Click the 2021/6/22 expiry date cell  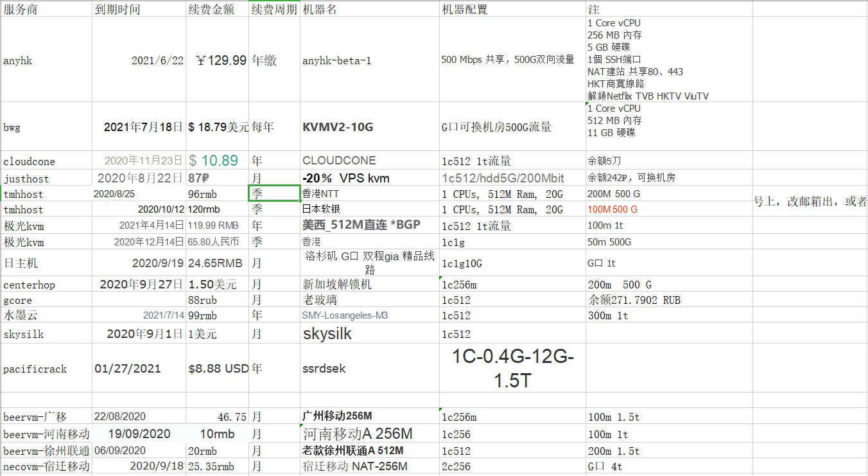click(x=139, y=60)
